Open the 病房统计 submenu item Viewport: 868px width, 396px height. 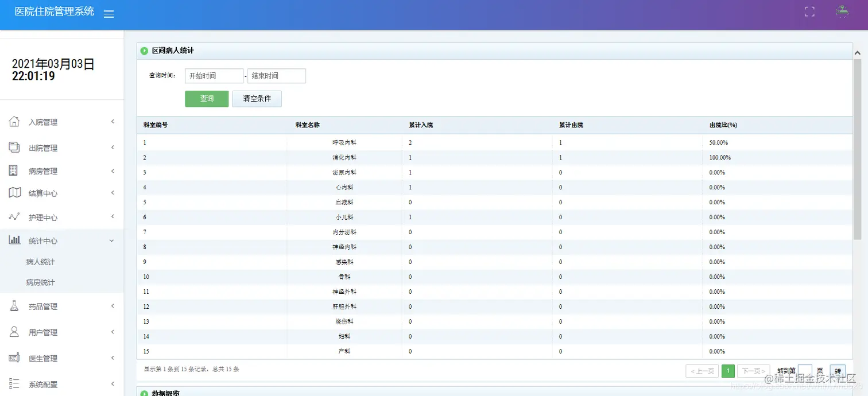click(x=40, y=282)
